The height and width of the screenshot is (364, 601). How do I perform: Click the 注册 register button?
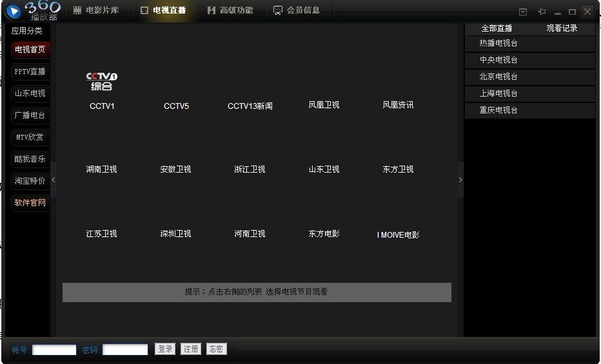(191, 349)
